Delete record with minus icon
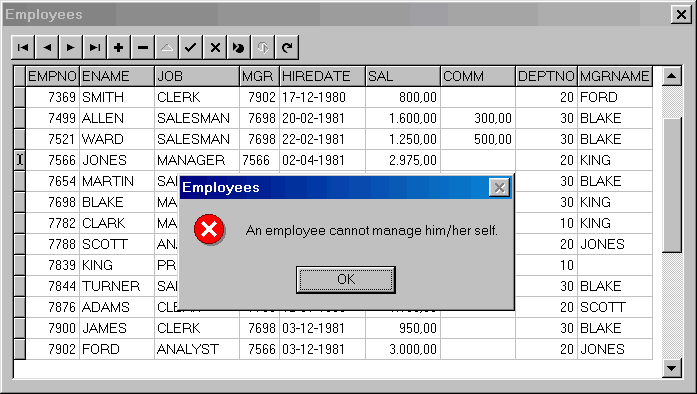Image resolution: width=697 pixels, height=394 pixels. coord(143,47)
